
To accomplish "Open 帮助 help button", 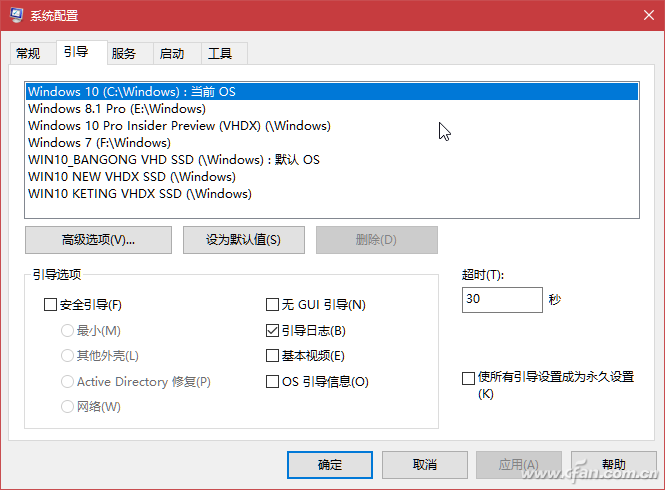I will point(614,465).
